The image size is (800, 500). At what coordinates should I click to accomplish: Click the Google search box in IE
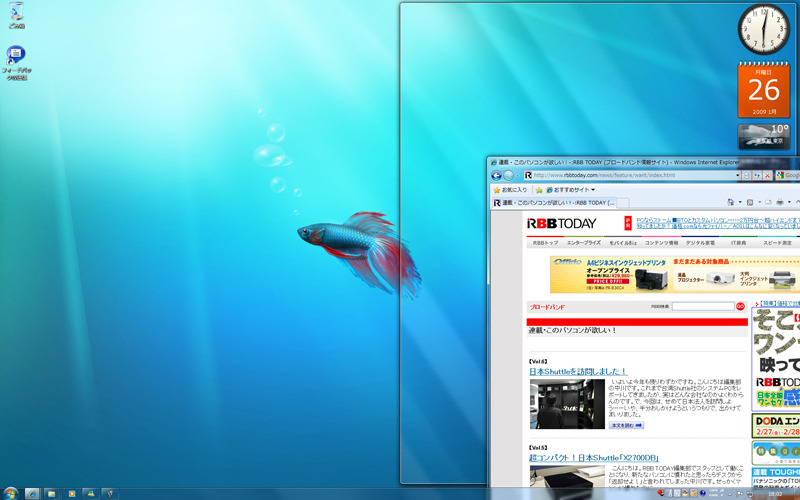(x=788, y=175)
